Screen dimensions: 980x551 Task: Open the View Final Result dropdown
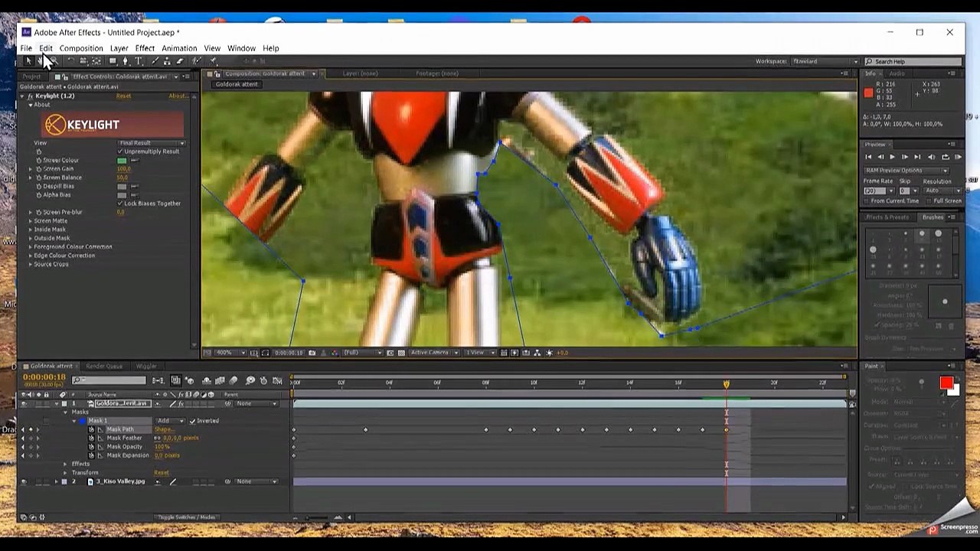[152, 143]
